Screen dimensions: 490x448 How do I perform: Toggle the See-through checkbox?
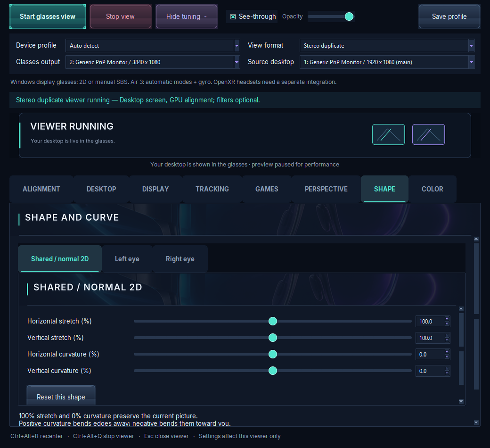tap(233, 17)
